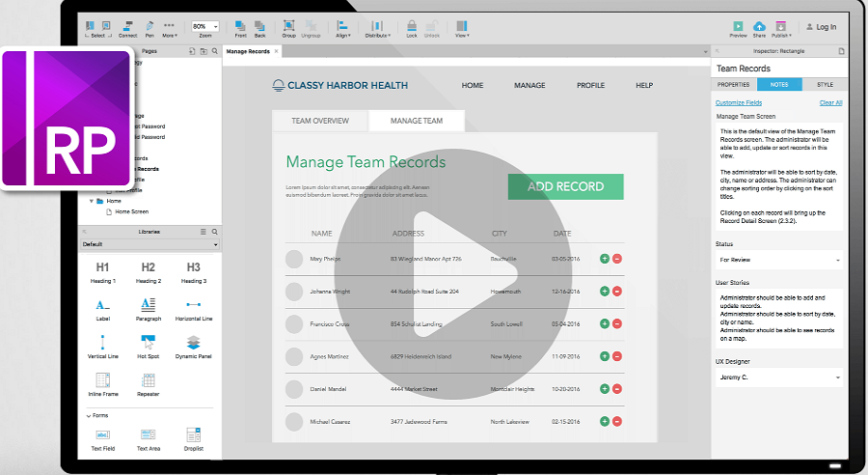This screenshot has height=475, width=868.
Task: Pick the Heading 2 widget
Action: pyautogui.click(x=149, y=272)
